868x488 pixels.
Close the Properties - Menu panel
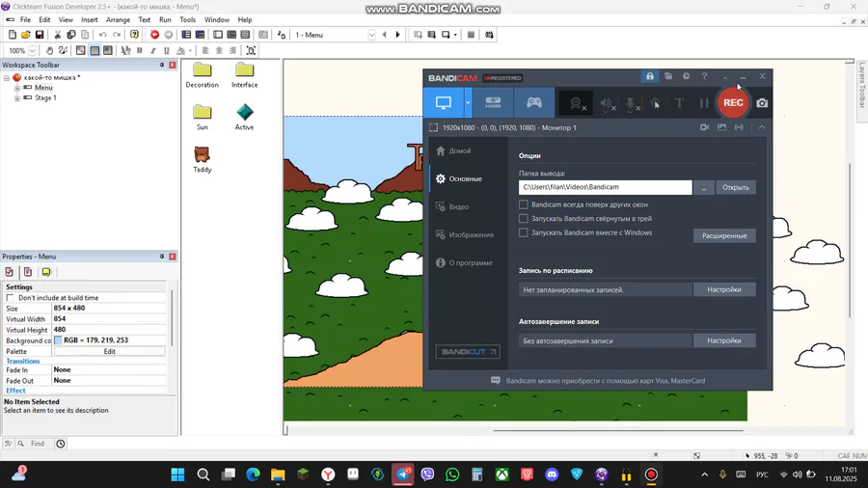[x=173, y=257]
